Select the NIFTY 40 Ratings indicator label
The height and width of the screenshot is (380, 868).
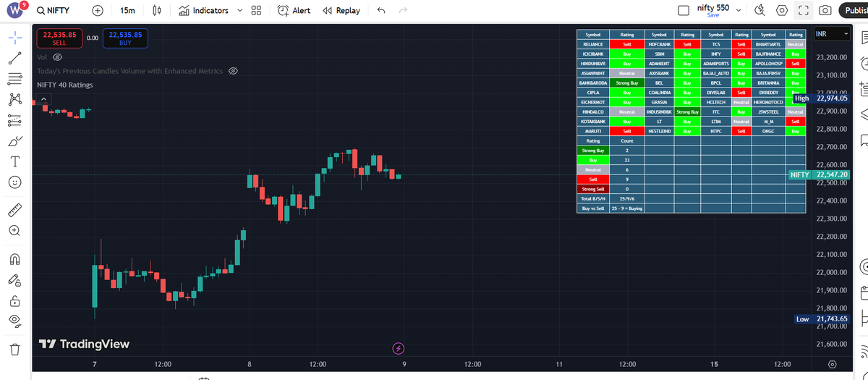tap(65, 85)
